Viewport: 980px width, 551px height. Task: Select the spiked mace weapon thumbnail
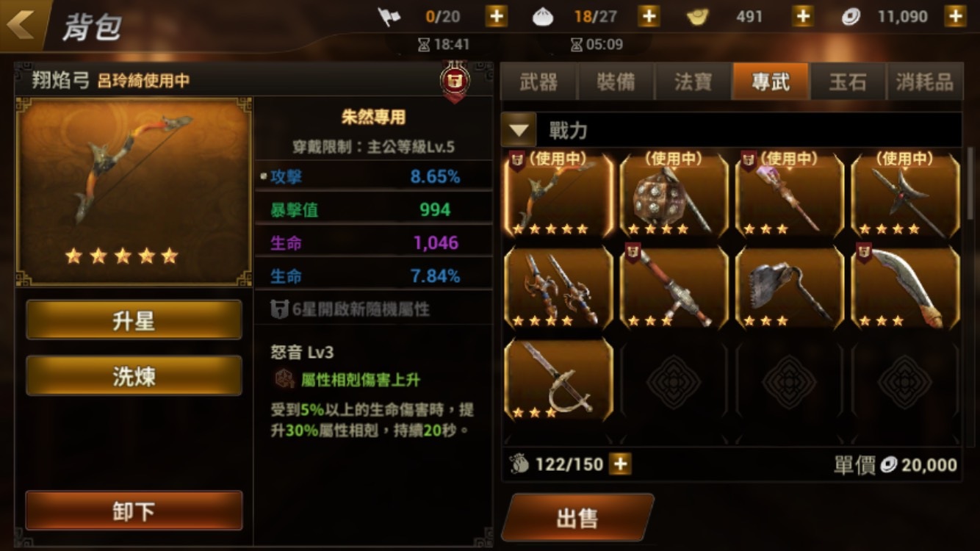(674, 195)
